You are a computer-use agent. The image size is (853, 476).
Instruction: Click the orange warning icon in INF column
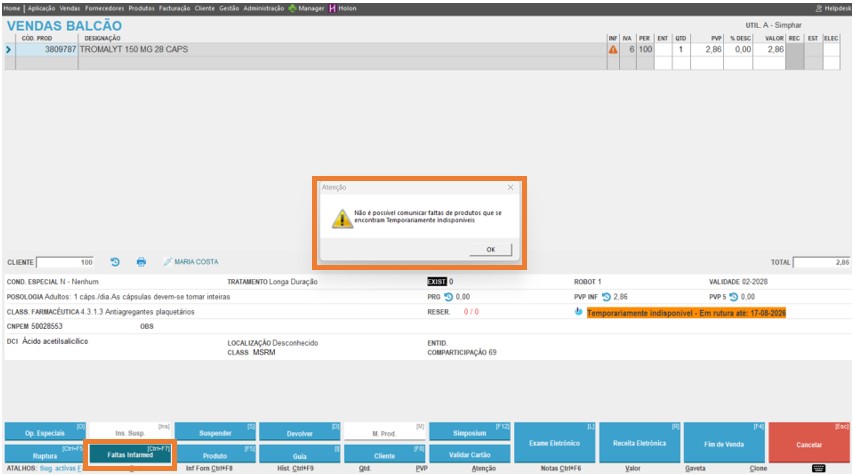coord(613,50)
